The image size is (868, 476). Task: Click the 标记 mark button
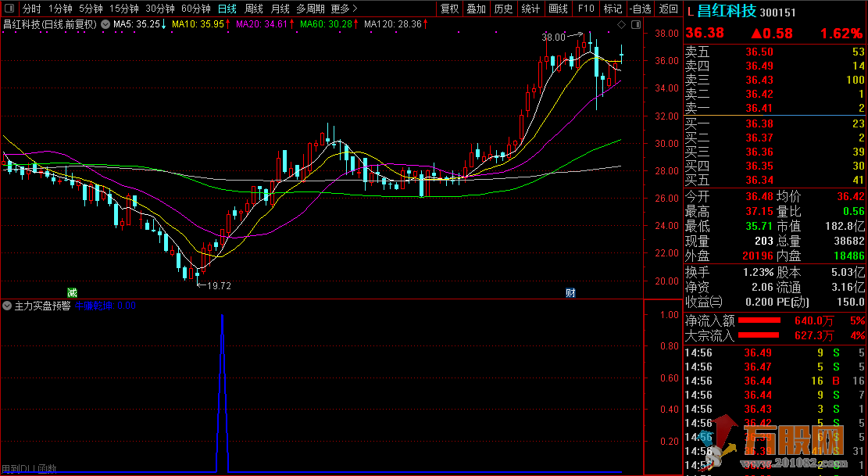tap(613, 9)
